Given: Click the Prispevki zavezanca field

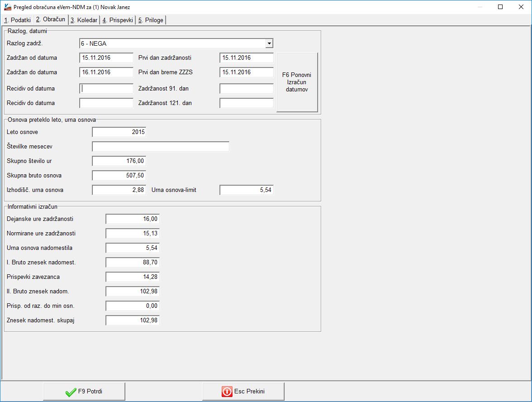Looking at the screenshot, I should point(133,277).
